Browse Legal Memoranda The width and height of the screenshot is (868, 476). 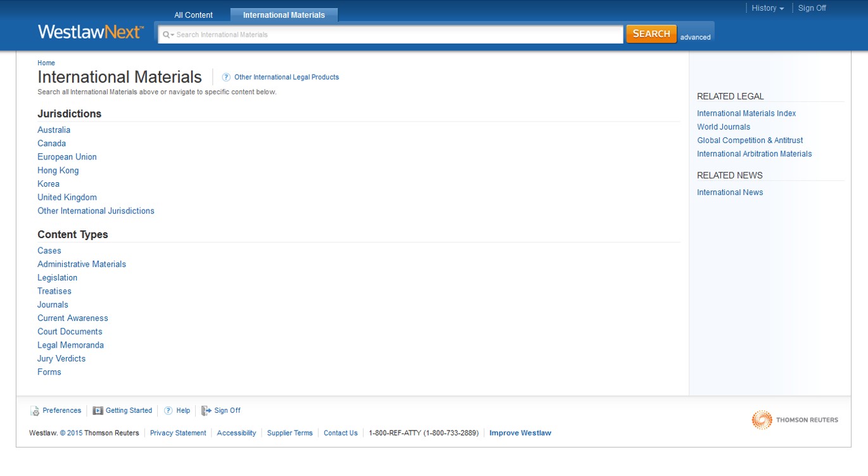pos(70,346)
